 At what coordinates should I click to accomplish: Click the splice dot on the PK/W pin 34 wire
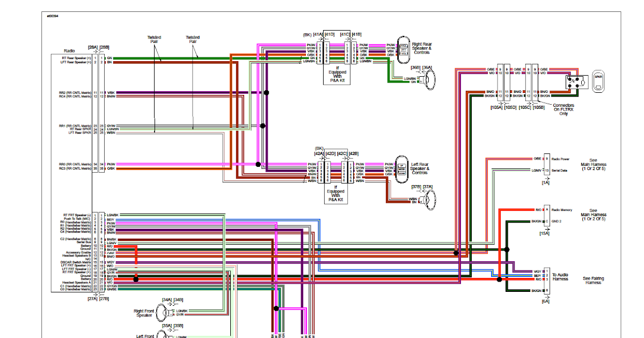point(258,164)
